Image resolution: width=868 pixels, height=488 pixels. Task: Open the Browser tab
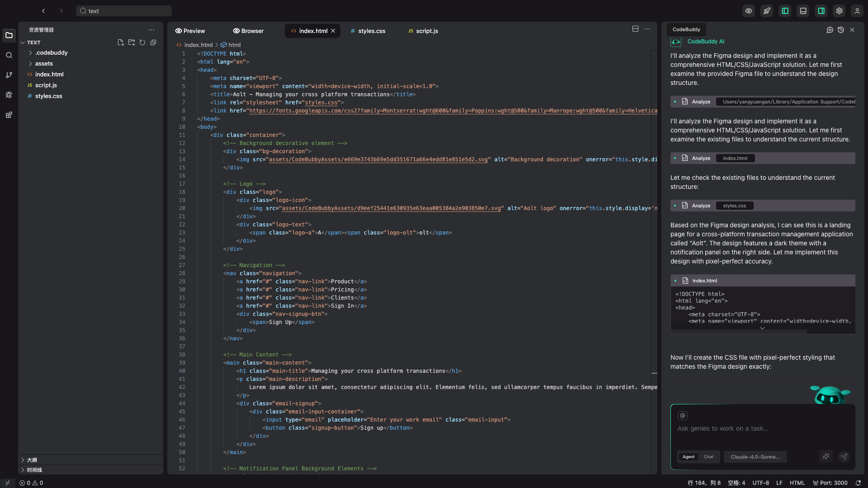click(248, 31)
